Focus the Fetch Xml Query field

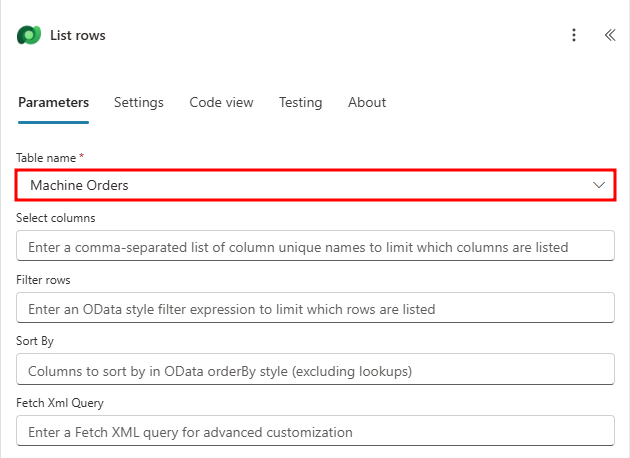pyautogui.click(x=315, y=432)
